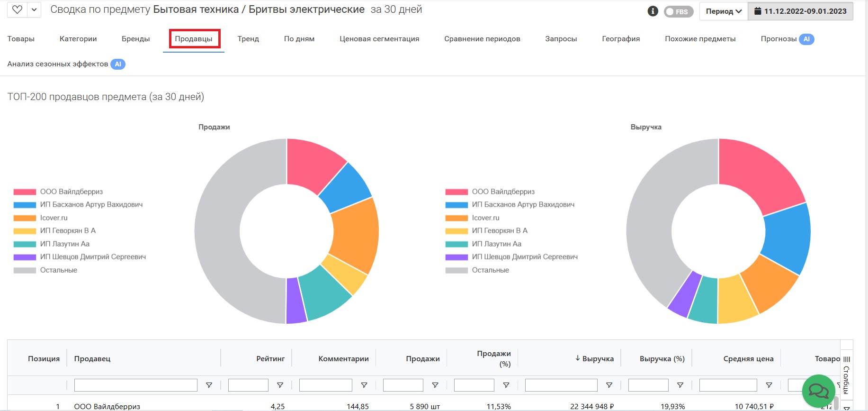The width and height of the screenshot is (868, 411).
Task: Expand the dropdown arrow next to heart
Action: coord(34,10)
